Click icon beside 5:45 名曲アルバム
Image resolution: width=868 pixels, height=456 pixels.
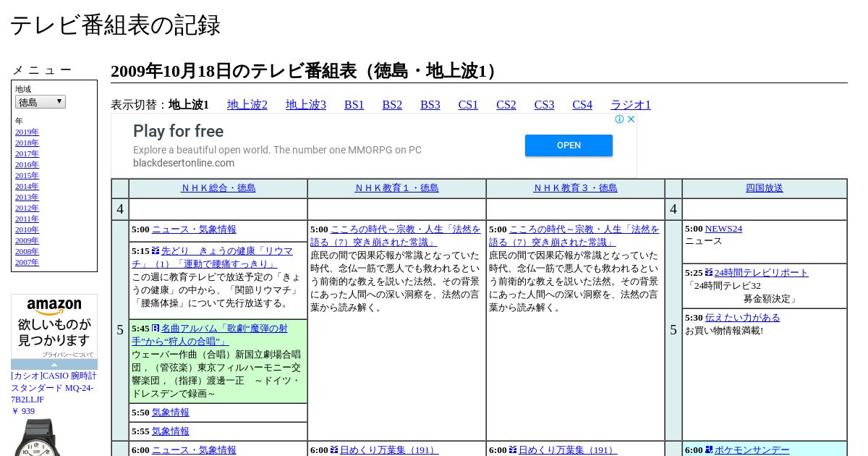[156, 328]
